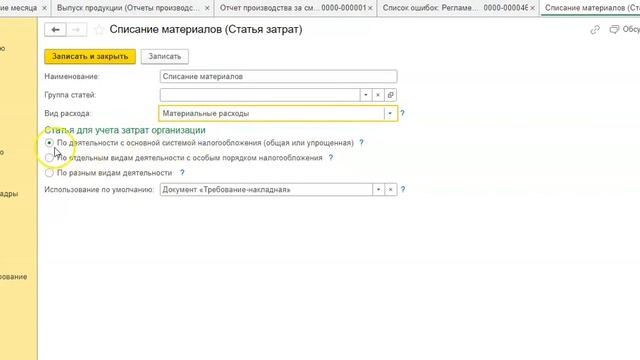Select По разным видам деятельности option
The image size is (640, 360).
point(49,173)
